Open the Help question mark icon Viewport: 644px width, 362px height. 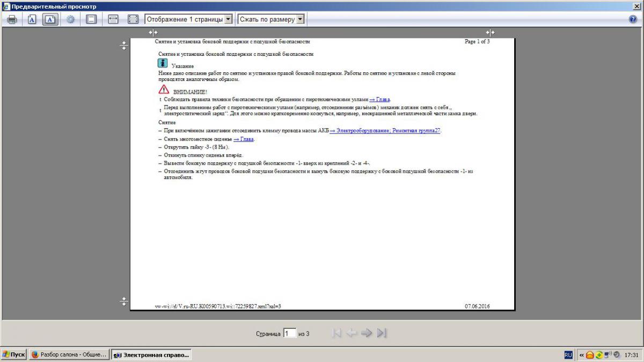[633, 19]
